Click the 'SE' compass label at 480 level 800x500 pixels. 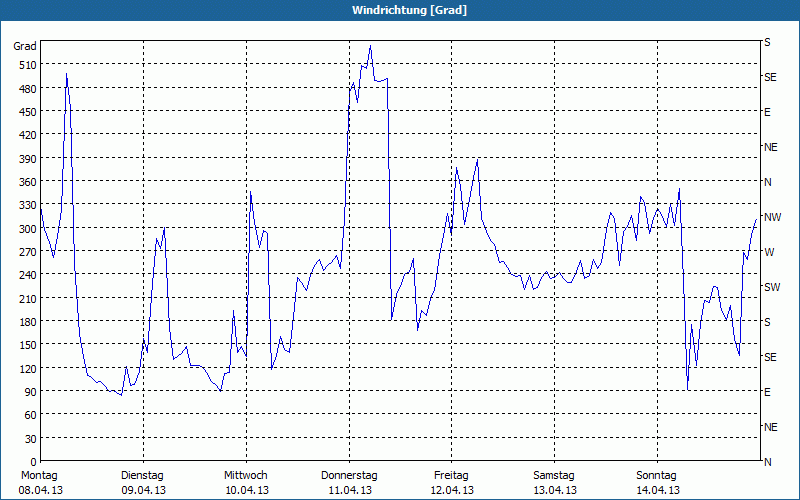(x=770, y=78)
